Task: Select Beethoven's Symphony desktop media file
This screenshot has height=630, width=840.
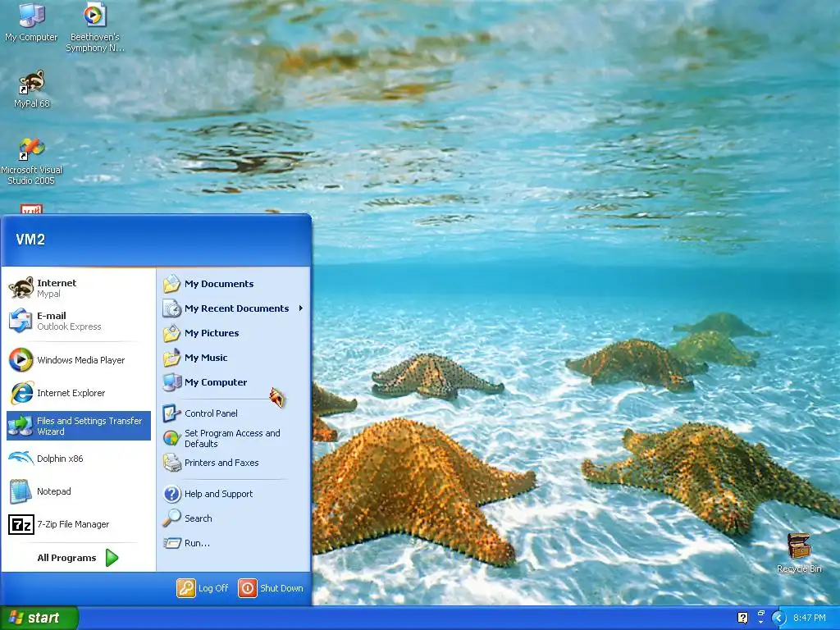Action: coord(95,27)
